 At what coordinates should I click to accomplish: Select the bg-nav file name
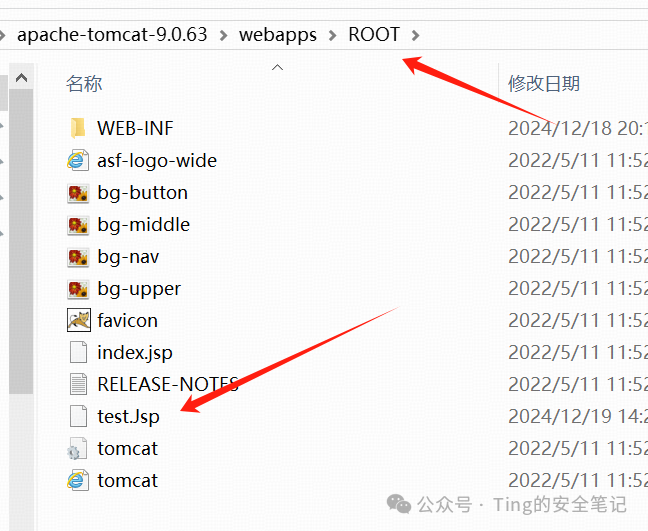128,257
